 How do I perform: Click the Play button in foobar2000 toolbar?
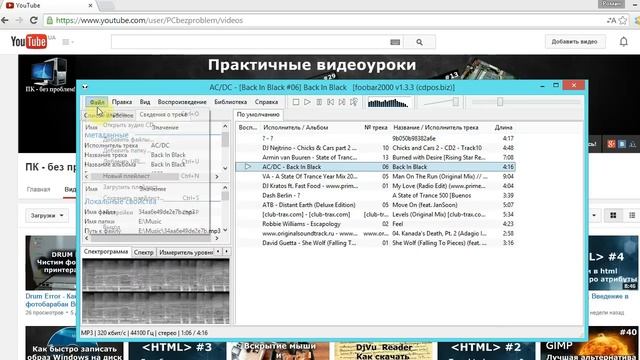click(x=307, y=102)
